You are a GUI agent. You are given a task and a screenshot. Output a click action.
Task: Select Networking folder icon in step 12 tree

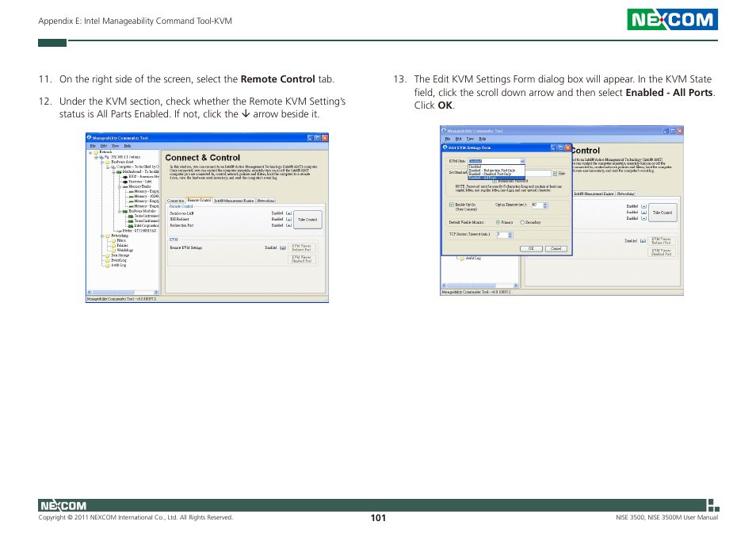point(108,236)
